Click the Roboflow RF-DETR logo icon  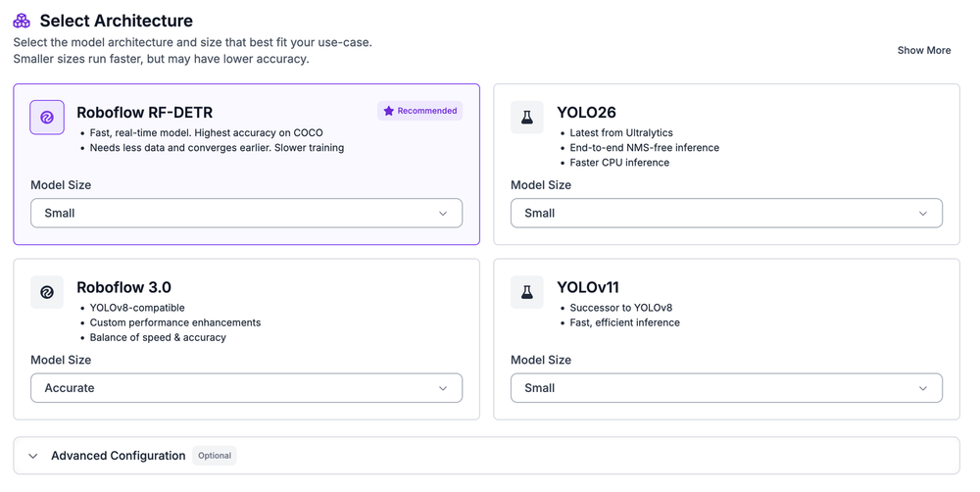pos(47,117)
